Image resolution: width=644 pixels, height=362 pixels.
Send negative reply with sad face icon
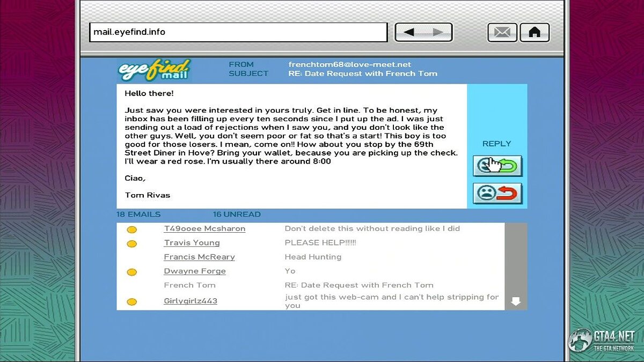coord(497,193)
